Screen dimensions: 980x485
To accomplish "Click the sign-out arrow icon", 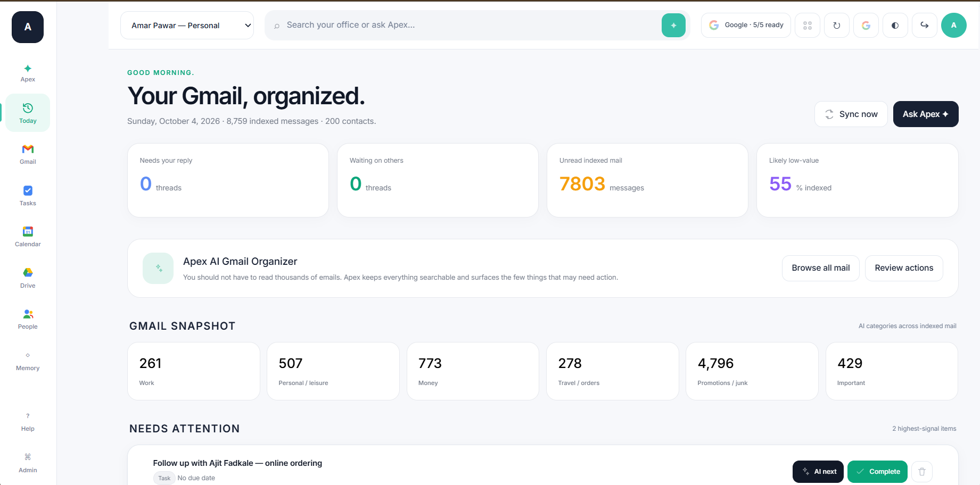I will tap(925, 26).
